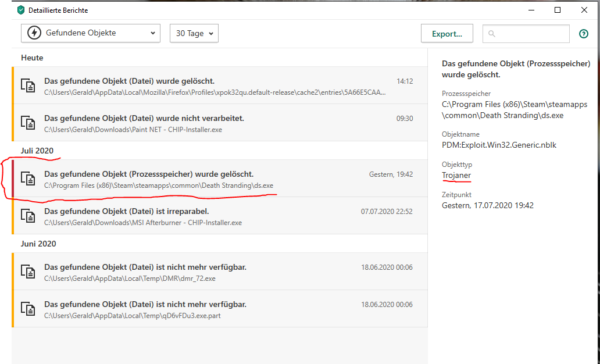Click the Trojaner object type value
The height and width of the screenshot is (364, 600).
coord(456,175)
